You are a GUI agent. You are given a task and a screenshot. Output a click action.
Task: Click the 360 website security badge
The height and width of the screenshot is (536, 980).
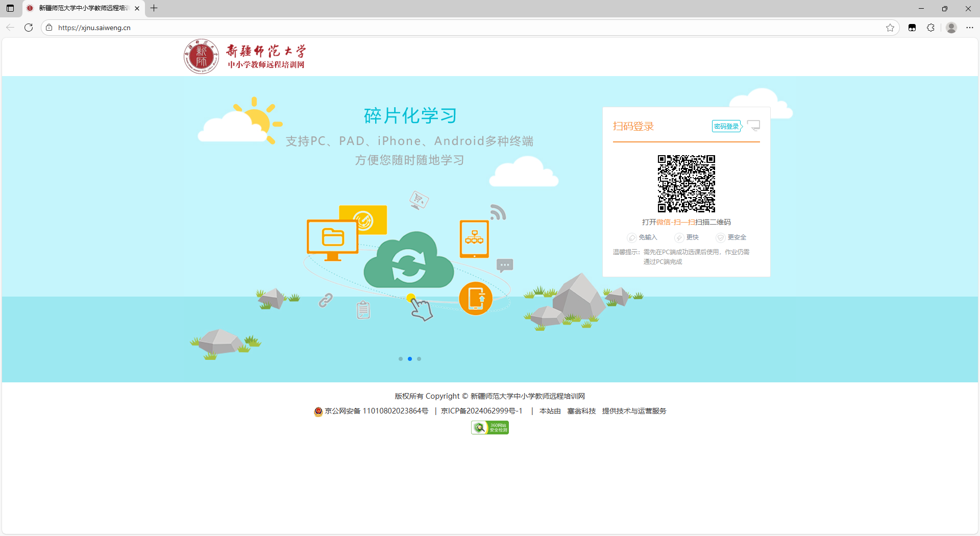pyautogui.click(x=489, y=427)
